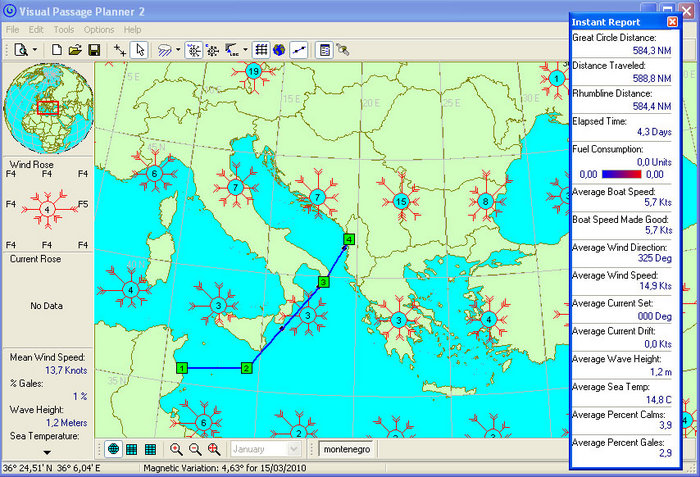Viewport: 700px width, 477px height.
Task: Open the Tools menu
Action: (64, 30)
